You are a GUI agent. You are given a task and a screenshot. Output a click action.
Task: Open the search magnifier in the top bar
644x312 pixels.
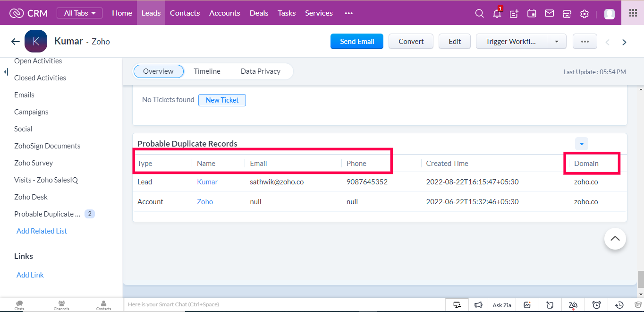(479, 14)
